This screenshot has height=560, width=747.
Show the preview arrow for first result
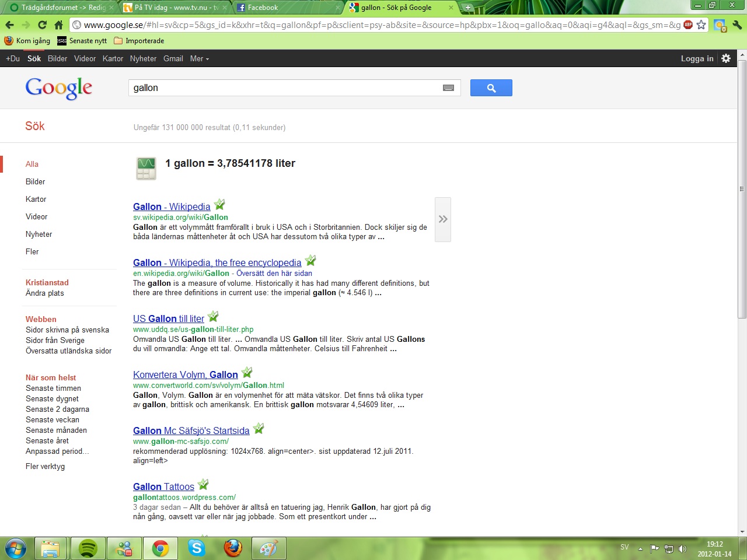(443, 219)
